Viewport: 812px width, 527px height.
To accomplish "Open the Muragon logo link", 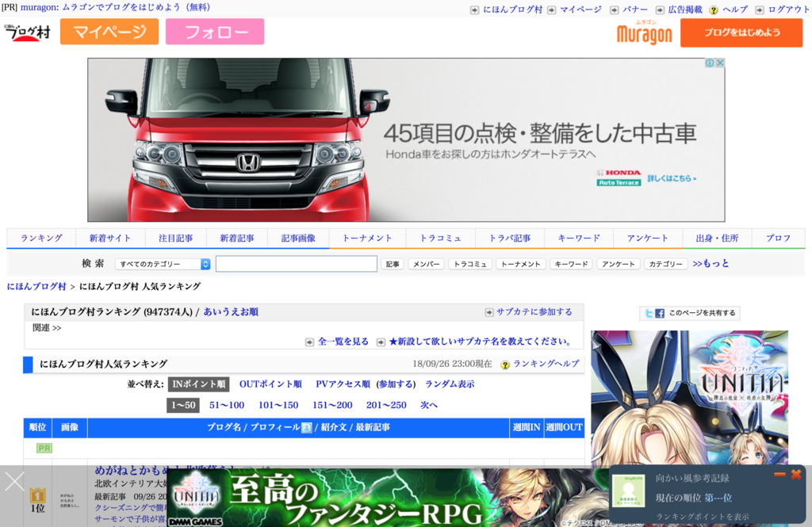I will click(x=644, y=32).
